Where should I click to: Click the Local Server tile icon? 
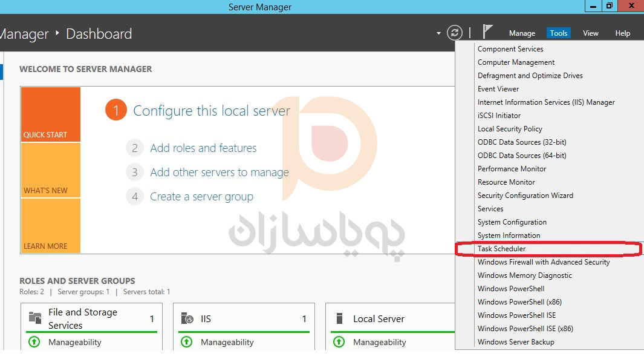[x=340, y=318]
